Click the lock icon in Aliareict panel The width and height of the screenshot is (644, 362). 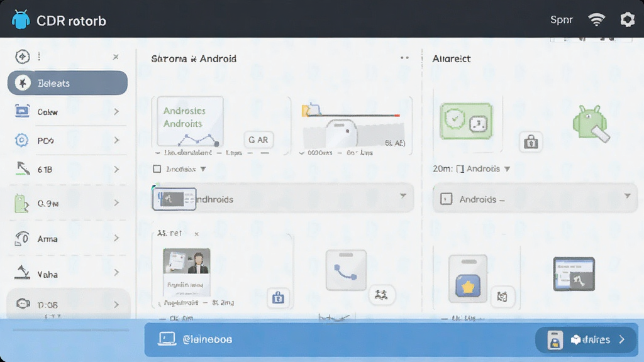[531, 142]
